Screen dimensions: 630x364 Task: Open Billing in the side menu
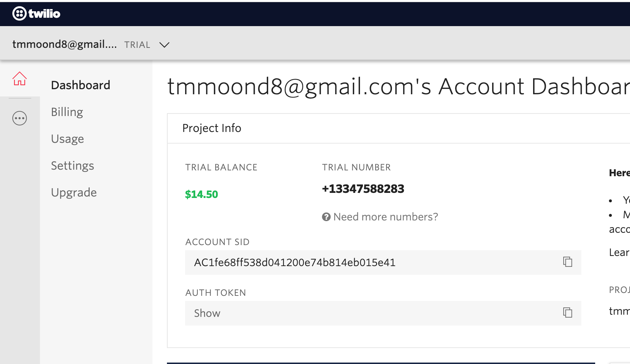click(x=67, y=112)
